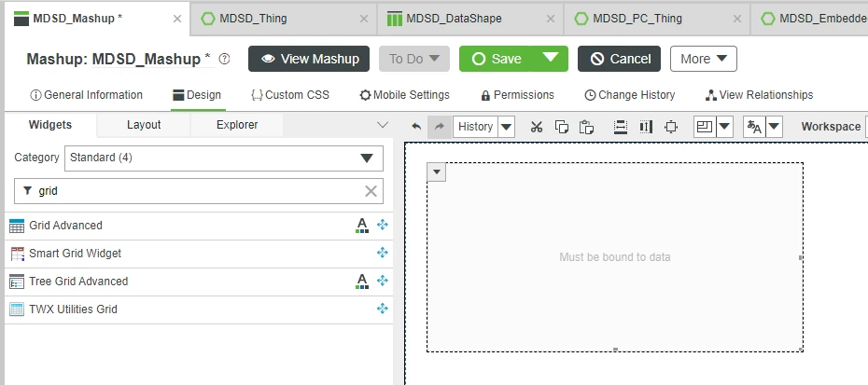This screenshot has height=385, width=868.
Task: Click the localization language icon button
Action: [x=754, y=127]
